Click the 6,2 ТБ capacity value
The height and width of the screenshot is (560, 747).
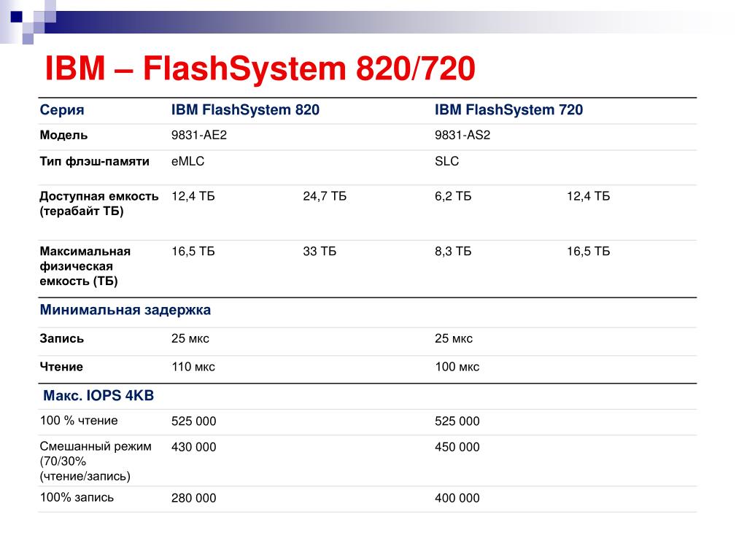tap(453, 196)
